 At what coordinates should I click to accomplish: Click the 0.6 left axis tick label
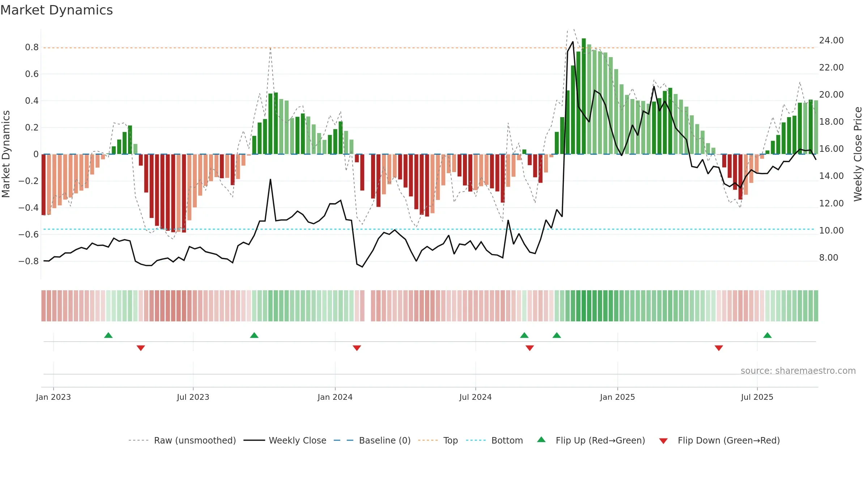click(32, 74)
